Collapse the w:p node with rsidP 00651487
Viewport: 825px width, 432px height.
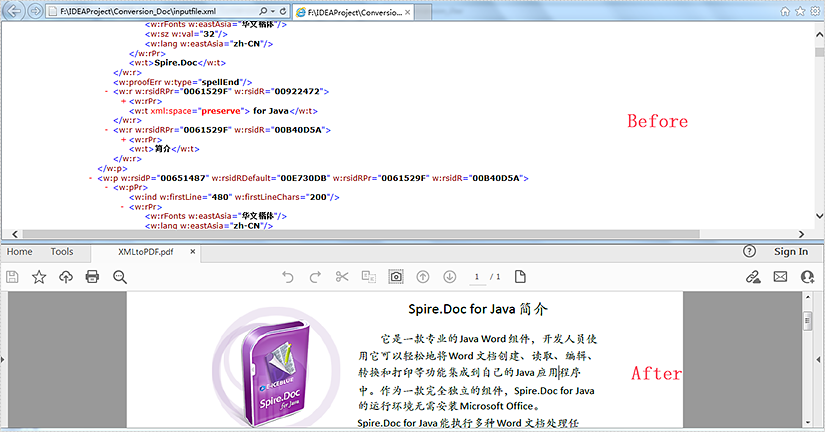click(90, 178)
